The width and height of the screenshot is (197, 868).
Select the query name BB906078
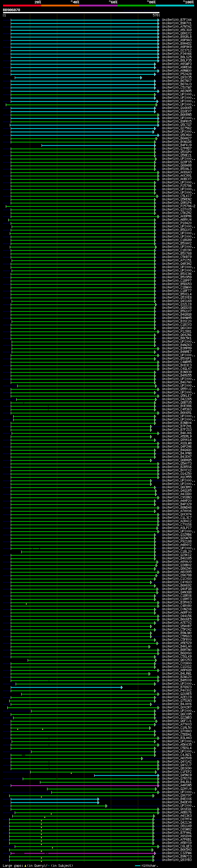tap(11, 10)
